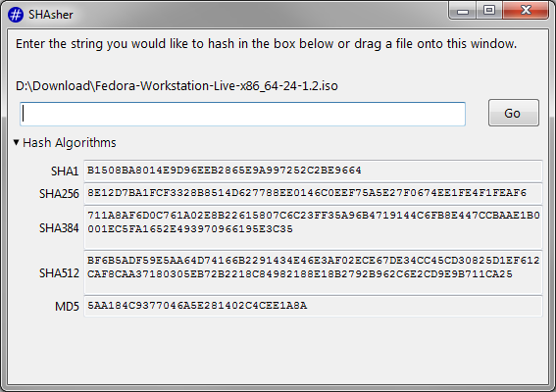Click the SHA384 label
Screen dimensions: 556x392
59,228
